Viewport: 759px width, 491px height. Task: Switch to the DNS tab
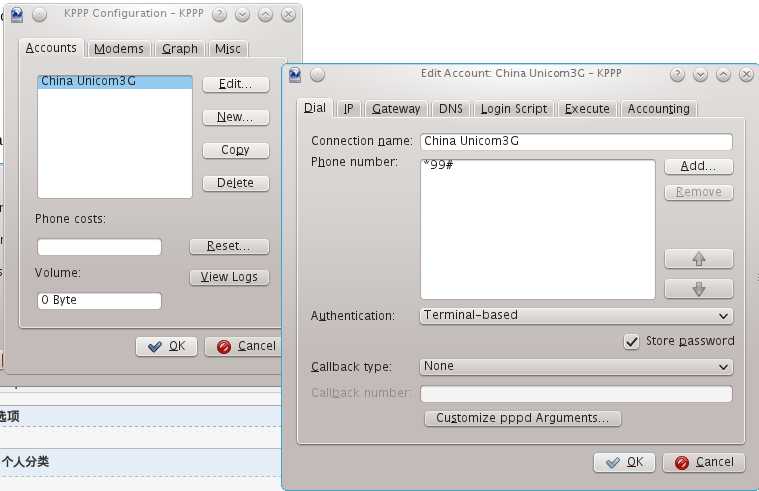[451, 109]
